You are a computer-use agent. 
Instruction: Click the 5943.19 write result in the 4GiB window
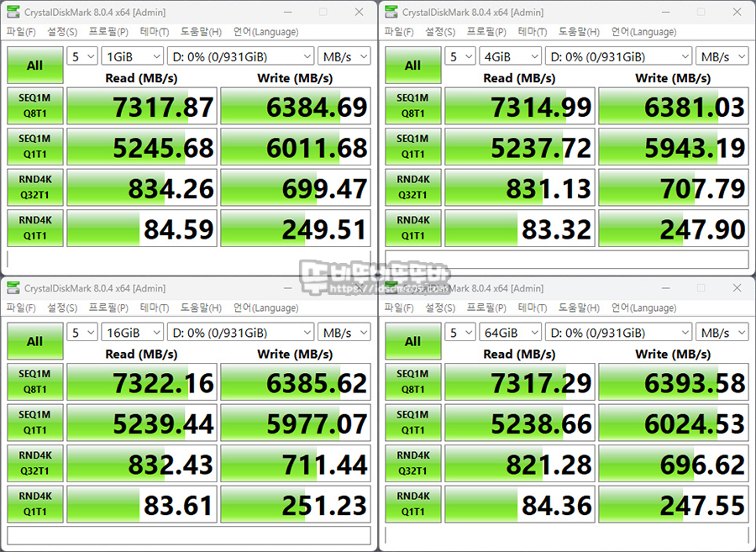click(x=674, y=146)
